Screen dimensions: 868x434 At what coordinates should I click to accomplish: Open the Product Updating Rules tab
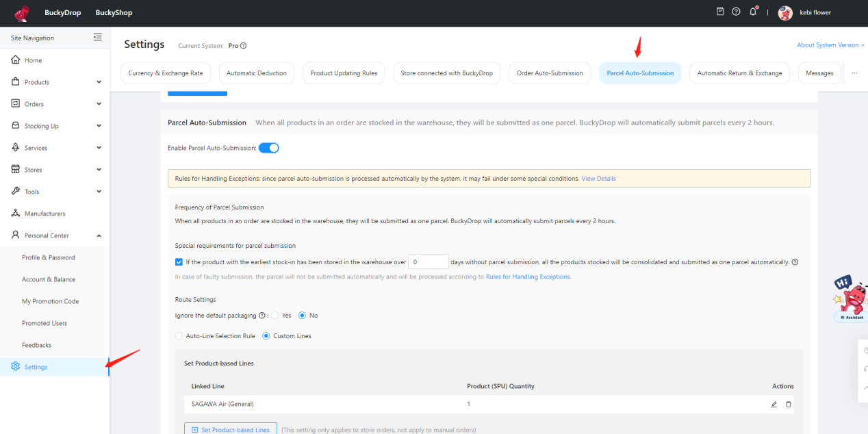(344, 73)
